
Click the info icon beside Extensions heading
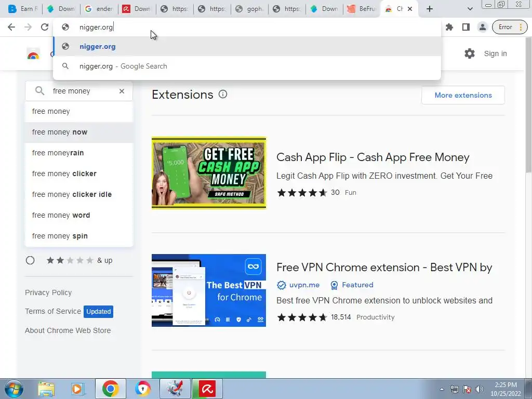tap(223, 95)
